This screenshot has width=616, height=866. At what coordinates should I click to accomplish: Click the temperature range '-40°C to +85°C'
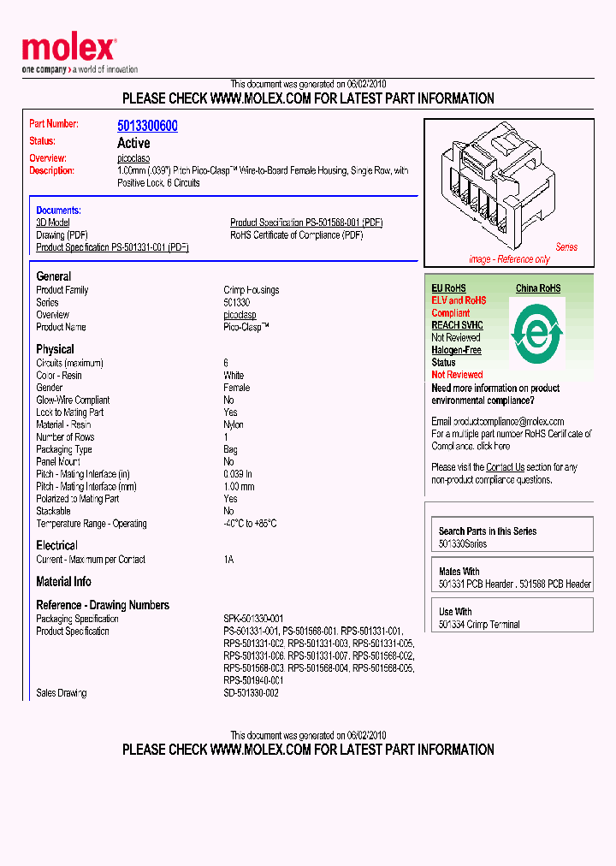point(250,524)
